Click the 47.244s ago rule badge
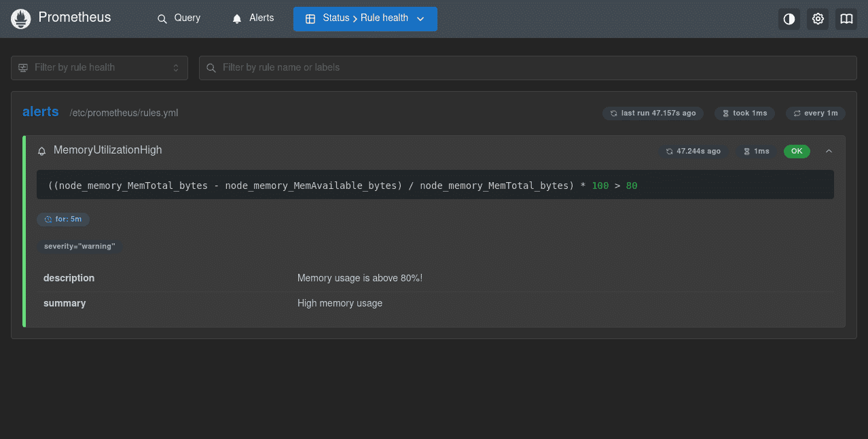The width and height of the screenshot is (868, 439). pyautogui.click(x=693, y=152)
